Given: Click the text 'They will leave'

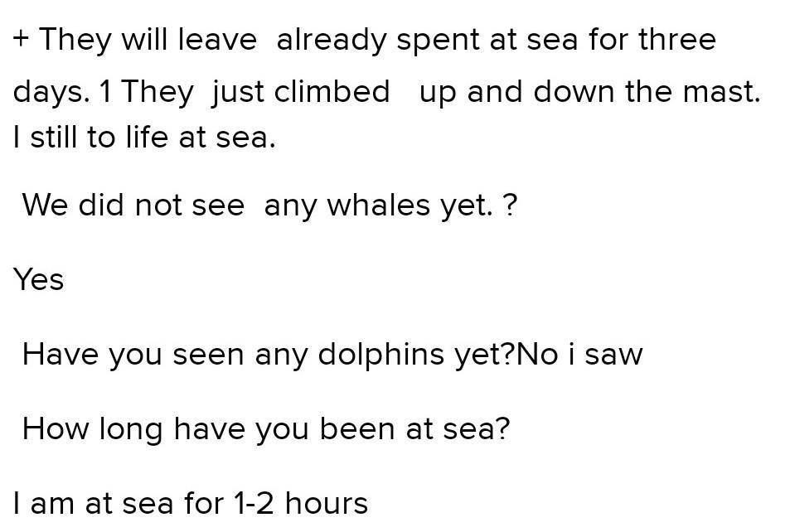Looking at the screenshot, I should 148,40.
